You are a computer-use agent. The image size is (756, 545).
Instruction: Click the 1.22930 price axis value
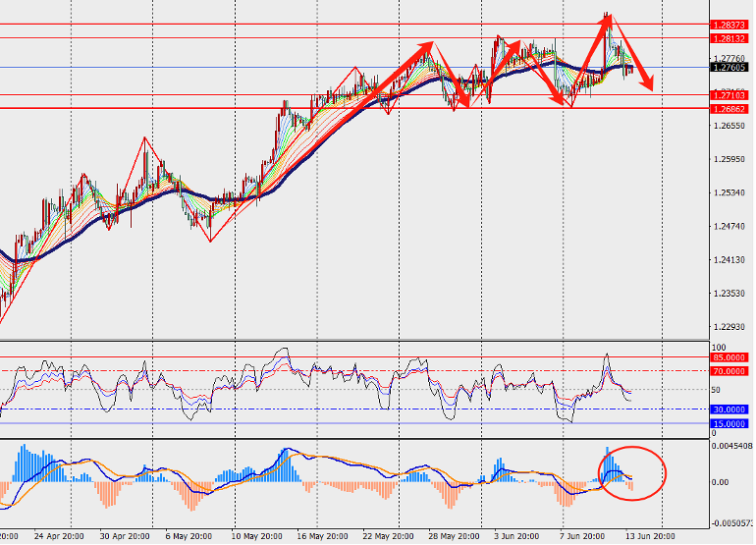coord(729,327)
